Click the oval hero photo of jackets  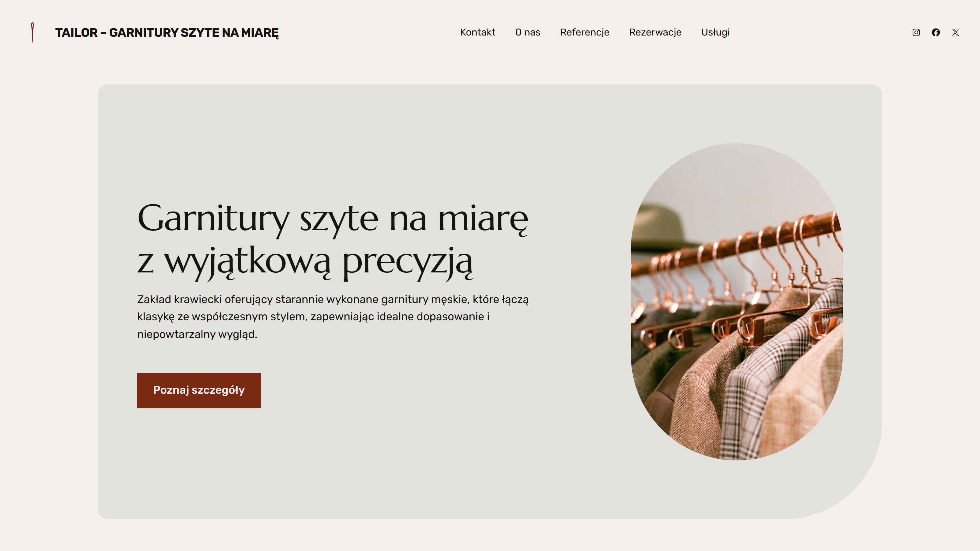tap(737, 302)
